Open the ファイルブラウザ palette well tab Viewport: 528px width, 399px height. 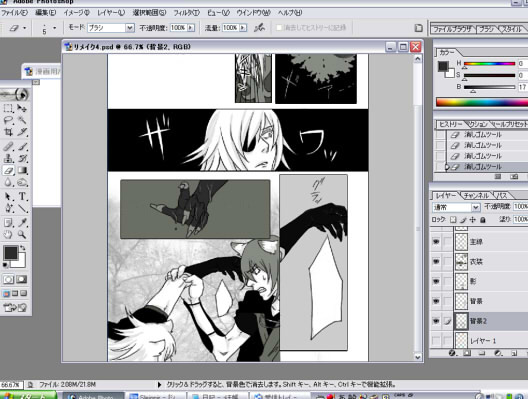pyautogui.click(x=452, y=29)
